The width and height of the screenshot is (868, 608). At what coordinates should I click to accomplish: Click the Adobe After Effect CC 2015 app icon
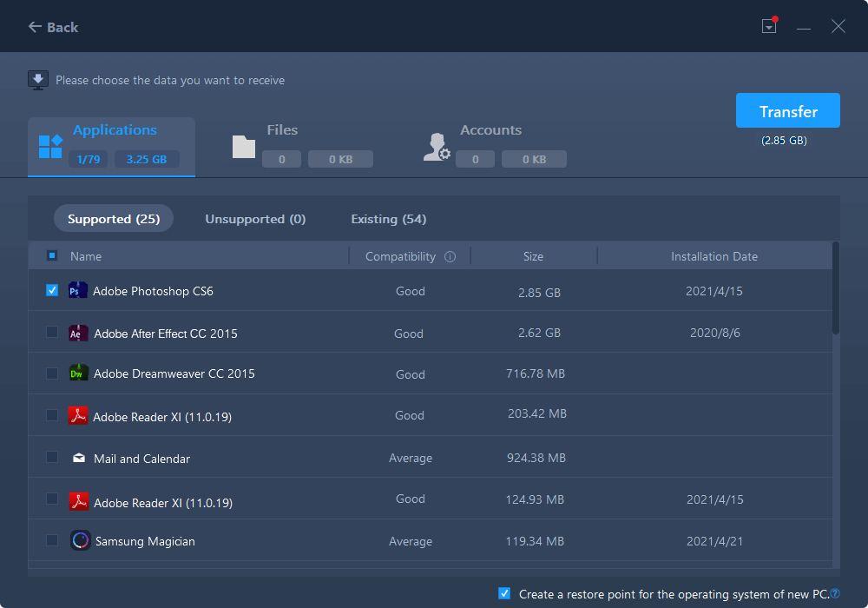[78, 332]
